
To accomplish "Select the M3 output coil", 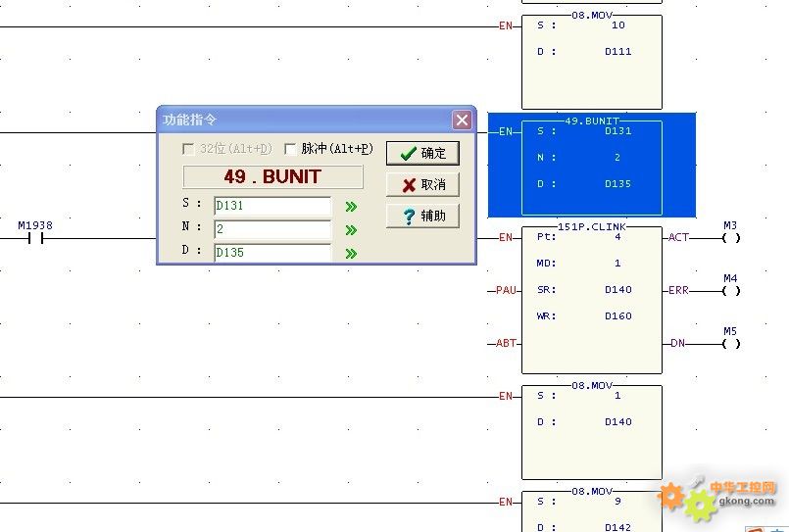I will (731, 238).
